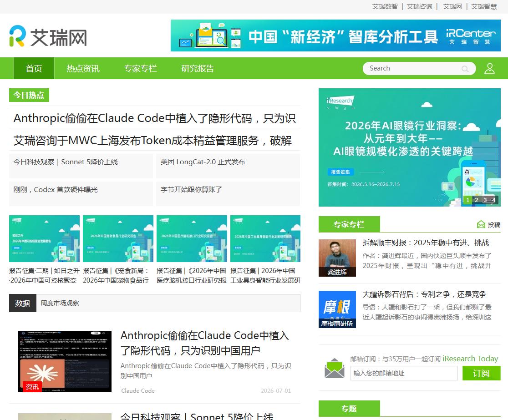Go to banner slide 3
Image resolution: width=508 pixels, height=420 pixels.
(x=485, y=200)
